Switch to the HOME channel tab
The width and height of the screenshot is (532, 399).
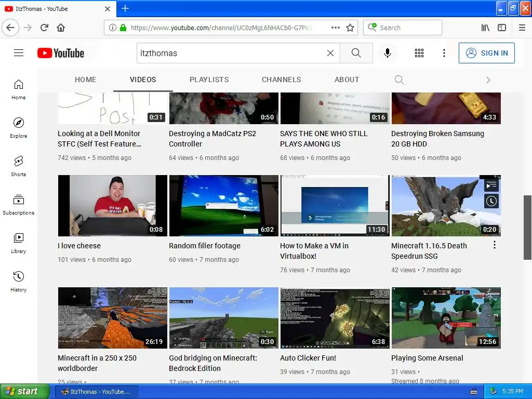86,79
